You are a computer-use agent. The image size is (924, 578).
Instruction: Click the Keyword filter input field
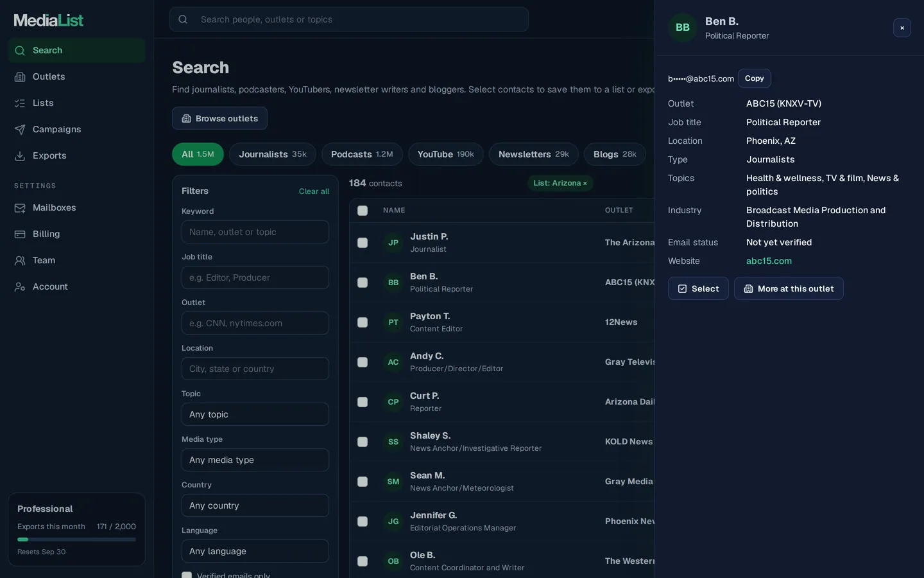point(255,232)
